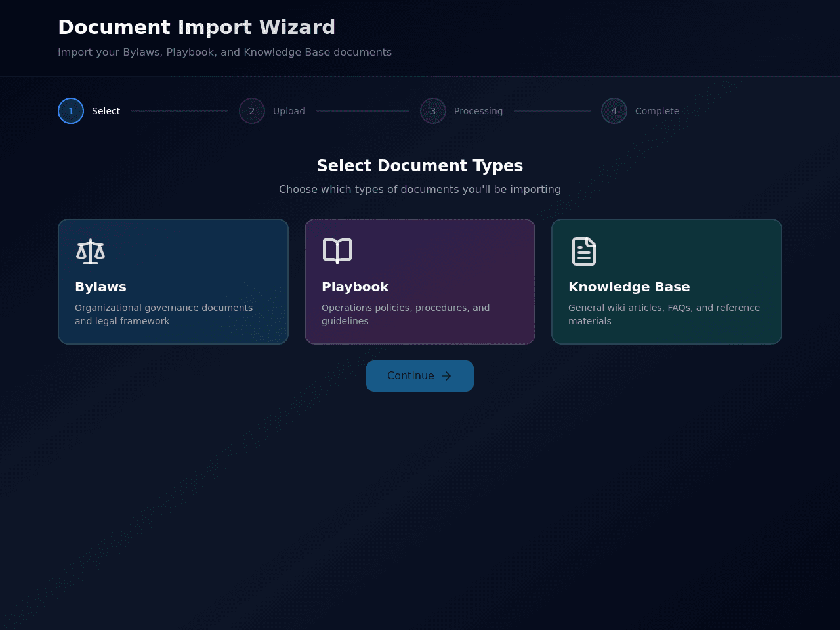Click the Complete step label
Screen dimensions: 840x630
pyautogui.click(x=657, y=111)
